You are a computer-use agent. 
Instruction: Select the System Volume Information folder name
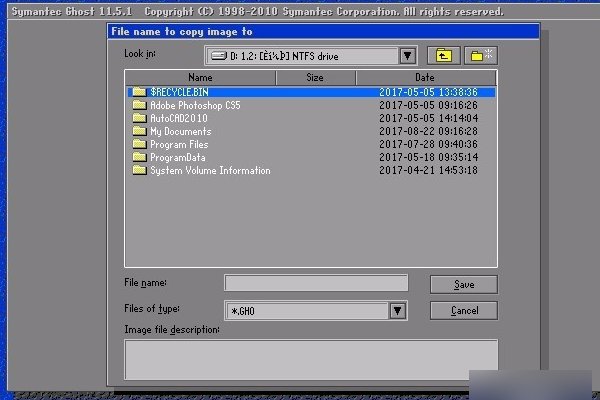pos(210,170)
